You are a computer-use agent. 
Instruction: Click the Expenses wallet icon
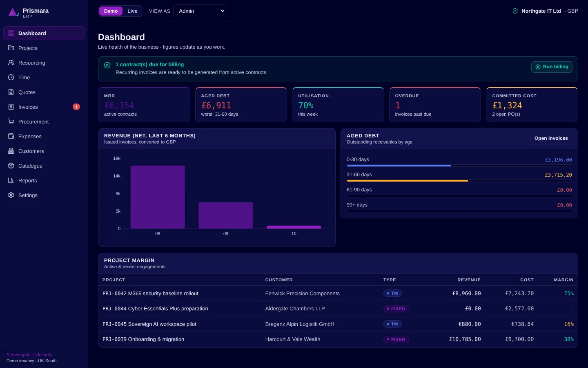[11, 136]
